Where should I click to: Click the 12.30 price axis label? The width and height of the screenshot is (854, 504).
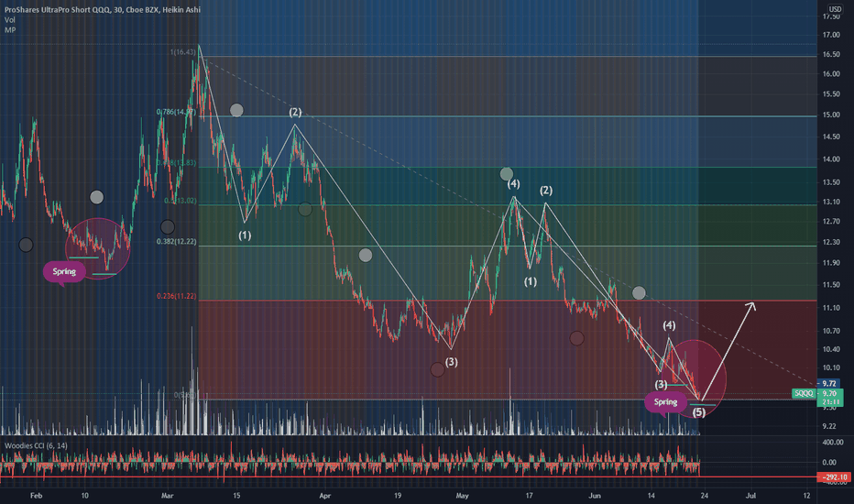coord(831,242)
